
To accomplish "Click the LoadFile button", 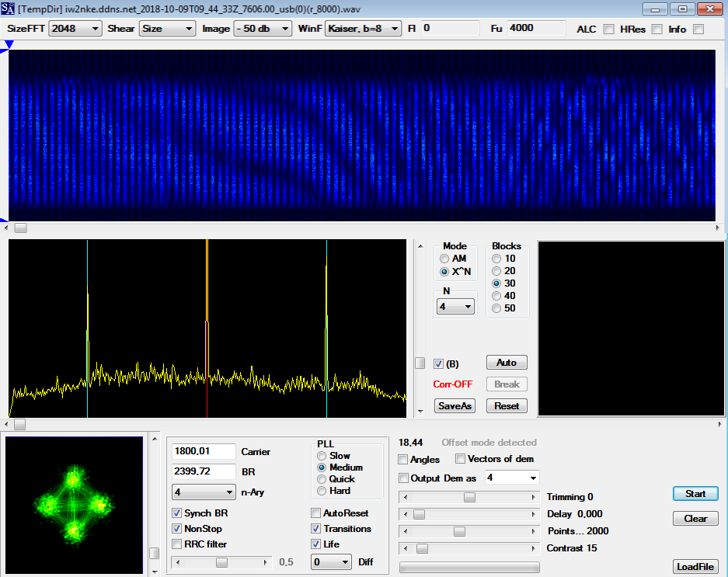I will click(x=695, y=566).
